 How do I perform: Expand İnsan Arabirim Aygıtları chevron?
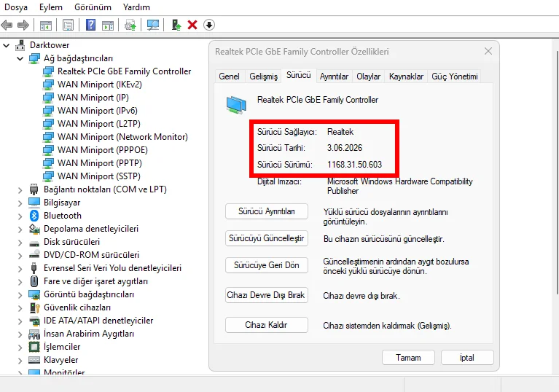pos(20,334)
